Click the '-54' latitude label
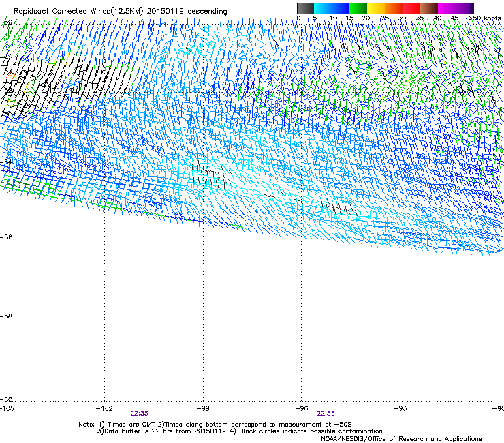This screenshot has height=443, width=504. coord(6,162)
